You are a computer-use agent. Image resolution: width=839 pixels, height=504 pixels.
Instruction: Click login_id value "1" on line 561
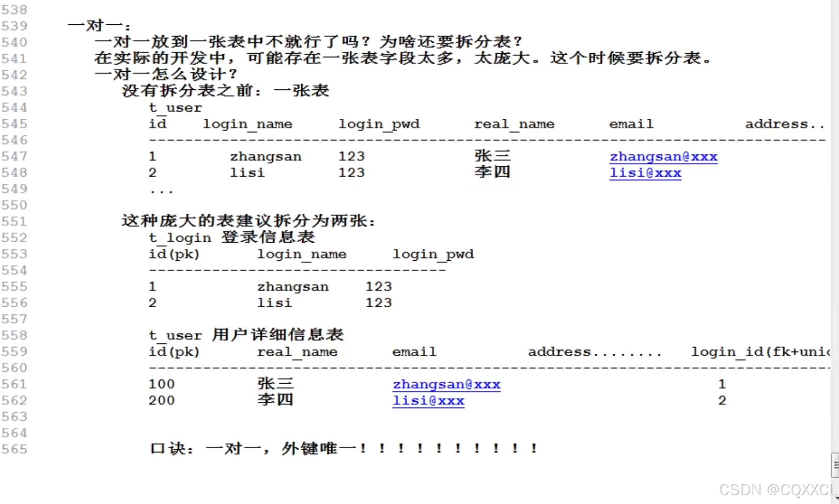pos(722,384)
